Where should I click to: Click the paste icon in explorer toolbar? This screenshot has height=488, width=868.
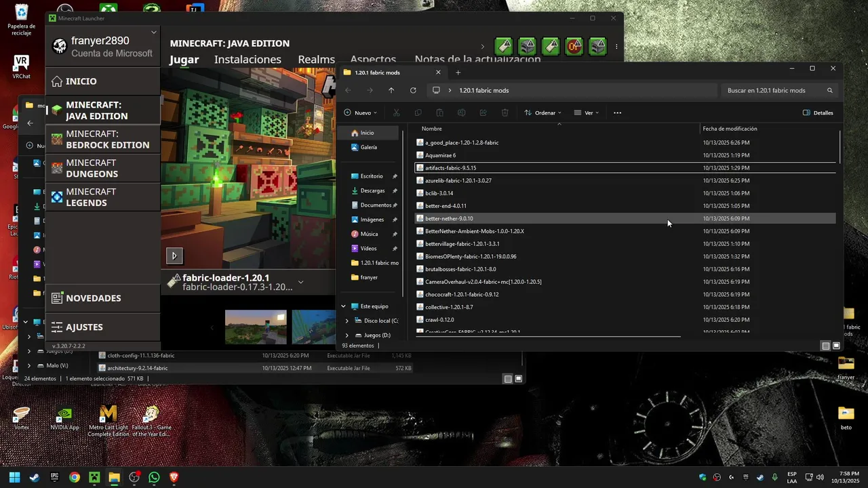click(x=439, y=113)
